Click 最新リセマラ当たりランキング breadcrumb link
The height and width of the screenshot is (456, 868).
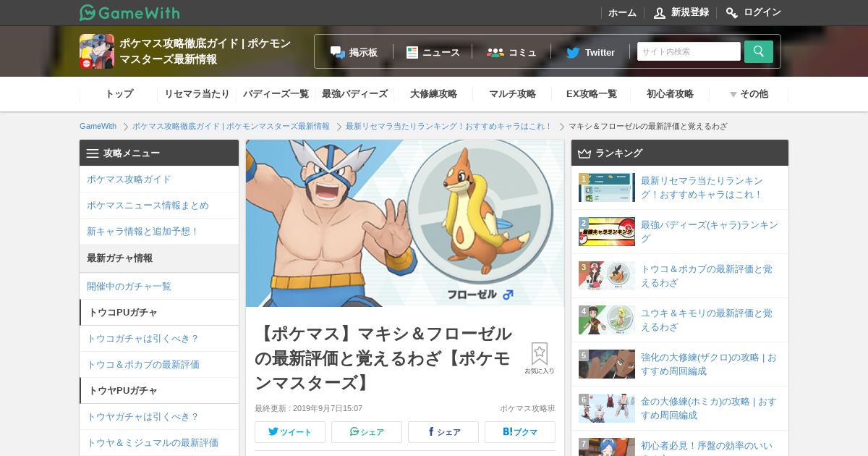click(x=448, y=126)
